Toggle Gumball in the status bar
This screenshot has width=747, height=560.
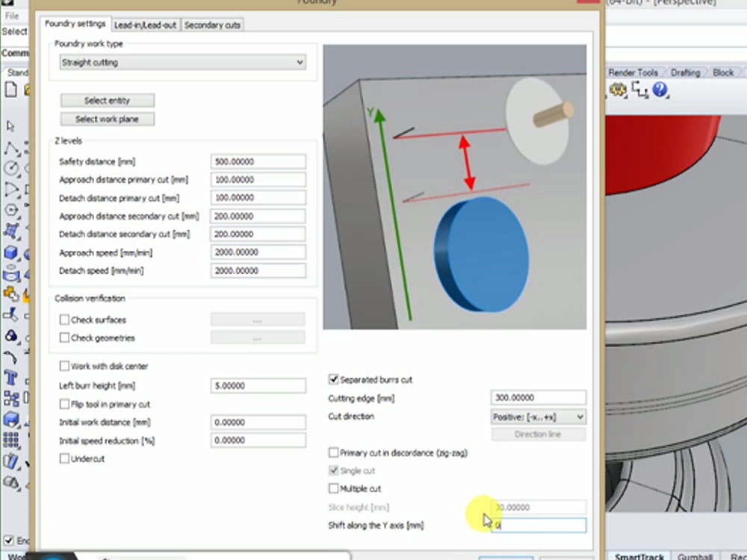point(694,556)
